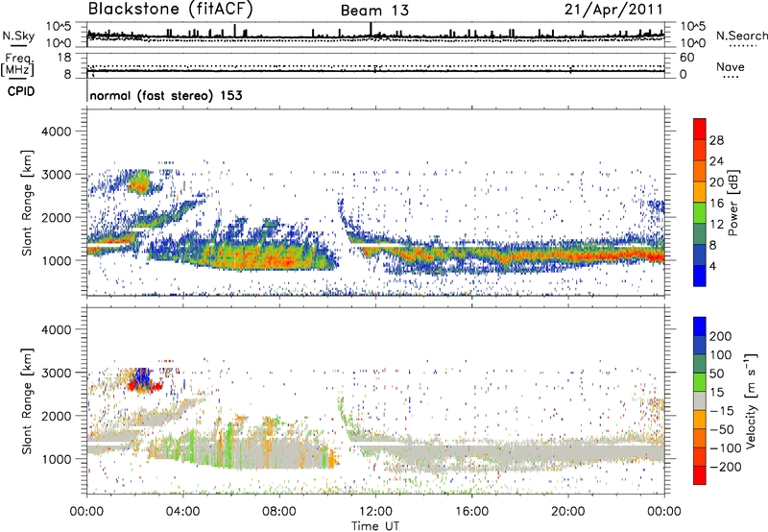Click the 4000 tick in velocity panel
Viewport: 768px width, 532px height.
click(56, 329)
